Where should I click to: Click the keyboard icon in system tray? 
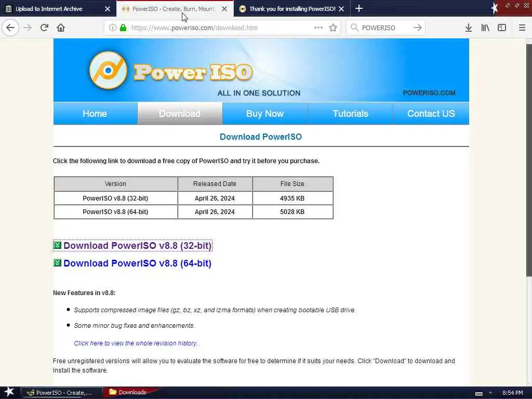click(x=478, y=393)
